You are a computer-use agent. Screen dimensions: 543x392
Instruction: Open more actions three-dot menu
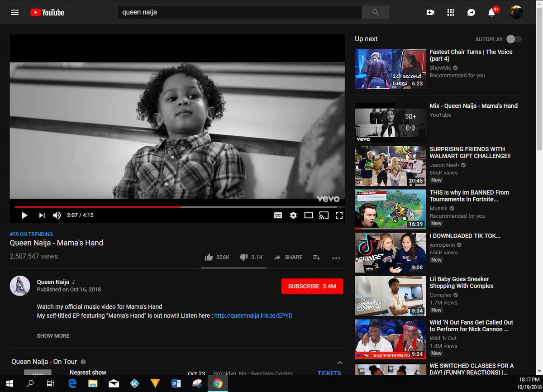336,258
